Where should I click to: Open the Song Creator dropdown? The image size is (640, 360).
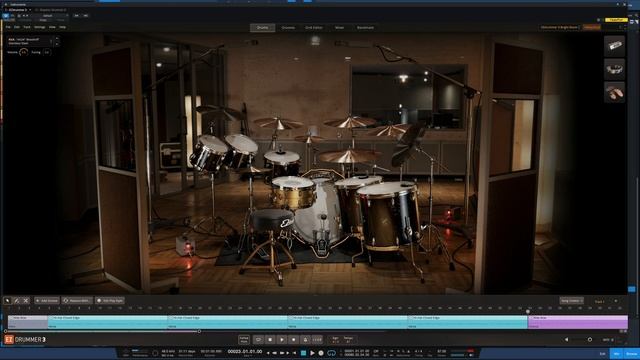coord(571,301)
